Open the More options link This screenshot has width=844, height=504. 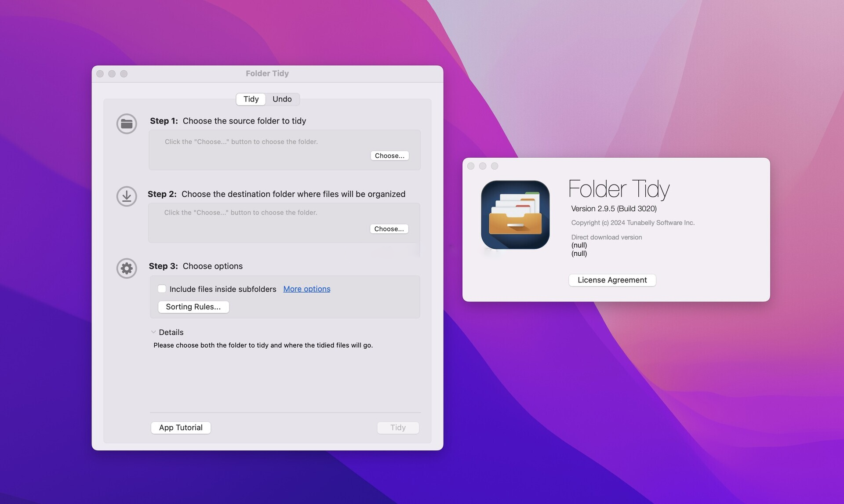[306, 289]
